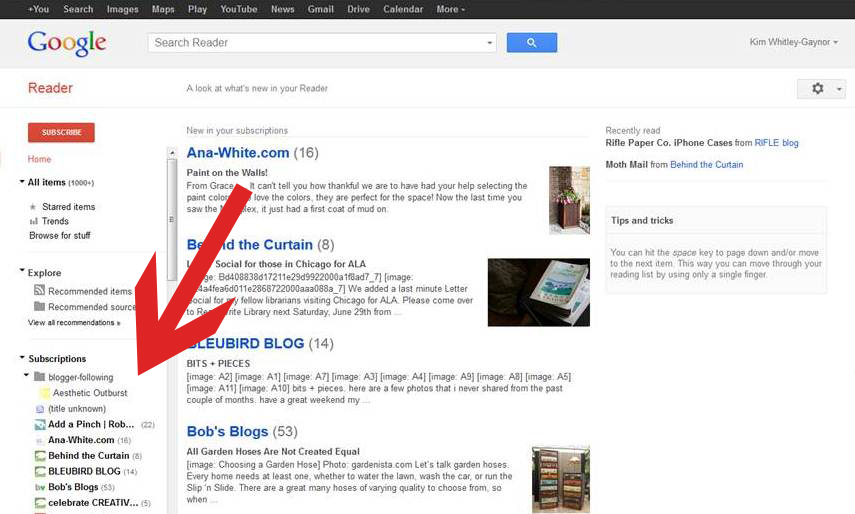Open the Bob's Blogs garden hose thumbnail
The width and height of the screenshot is (855, 514).
pyautogui.click(x=561, y=479)
